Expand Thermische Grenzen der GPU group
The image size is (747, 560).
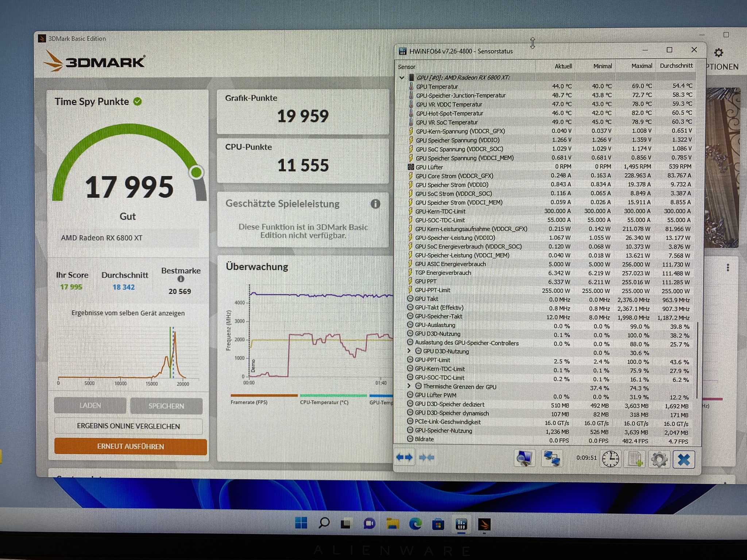tap(409, 386)
